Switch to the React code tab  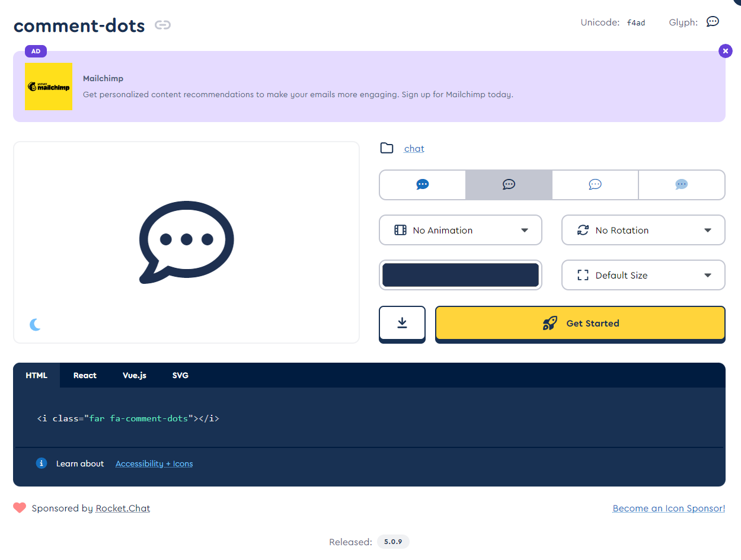[85, 375]
